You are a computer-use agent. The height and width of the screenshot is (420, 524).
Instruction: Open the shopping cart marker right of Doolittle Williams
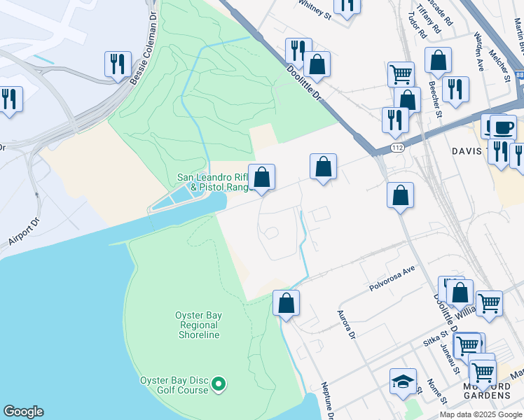[x=489, y=303]
